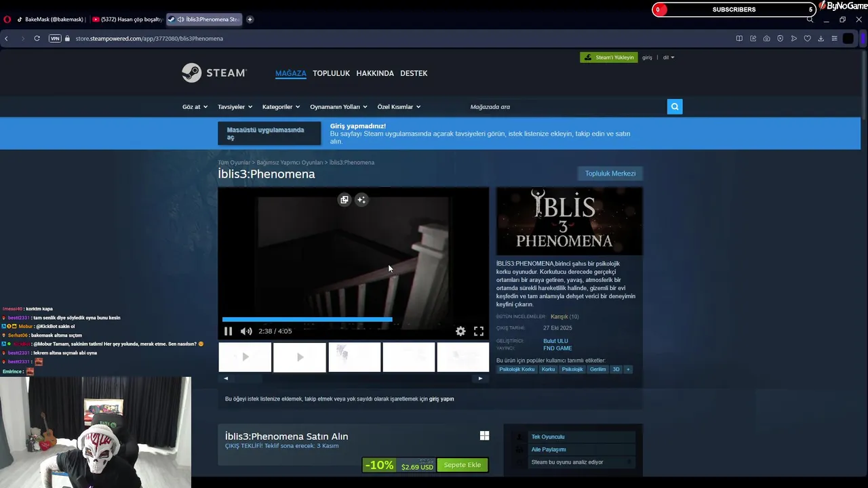
Task: Select the first video thumbnail
Action: 245,357
